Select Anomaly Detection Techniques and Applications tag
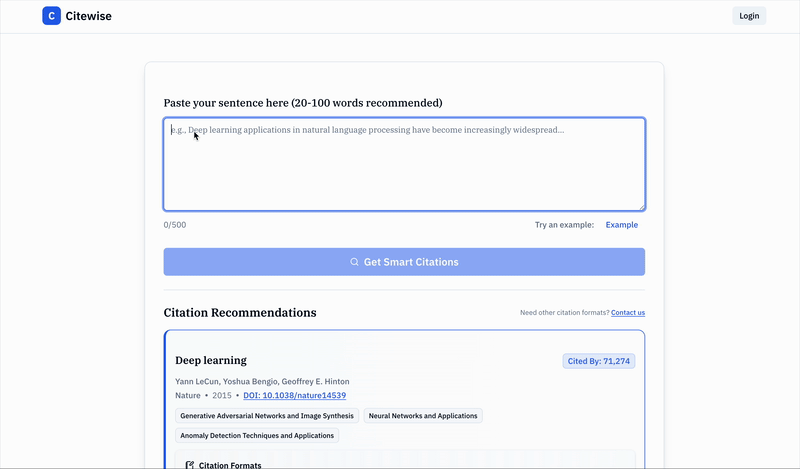 tap(258, 436)
